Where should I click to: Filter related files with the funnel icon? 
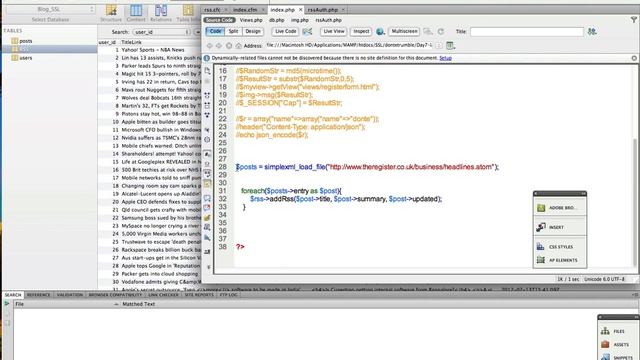[x=633, y=20]
